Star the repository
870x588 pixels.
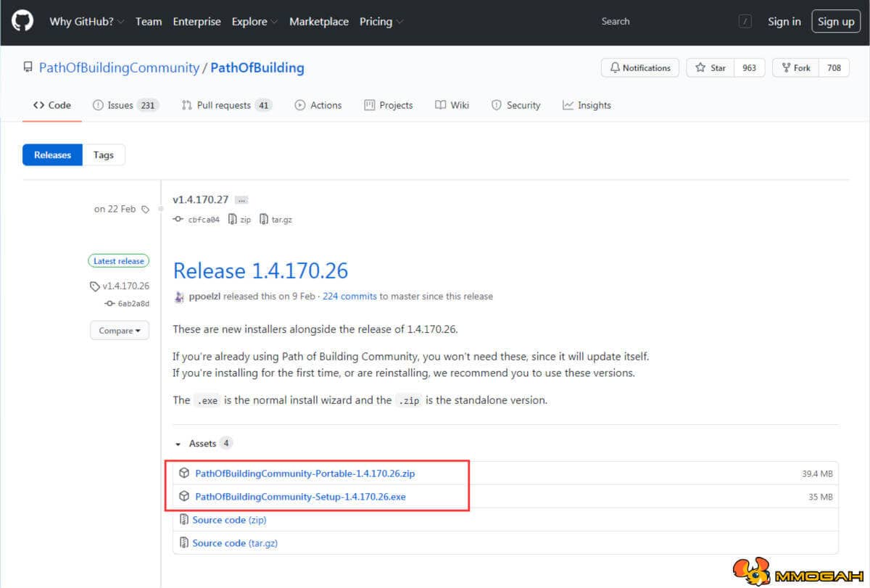(x=710, y=67)
